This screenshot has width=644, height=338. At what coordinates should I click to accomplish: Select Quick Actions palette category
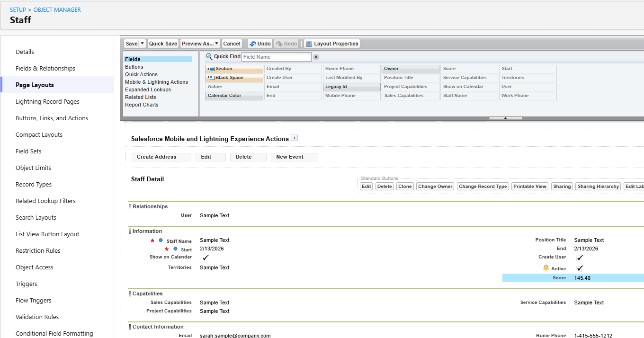[141, 74]
